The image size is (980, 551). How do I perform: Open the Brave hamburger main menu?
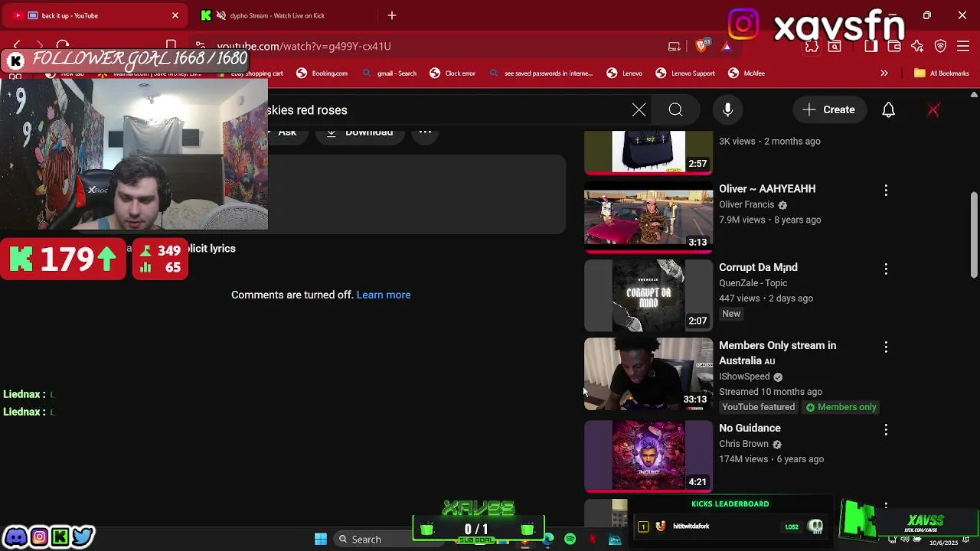coord(963,46)
